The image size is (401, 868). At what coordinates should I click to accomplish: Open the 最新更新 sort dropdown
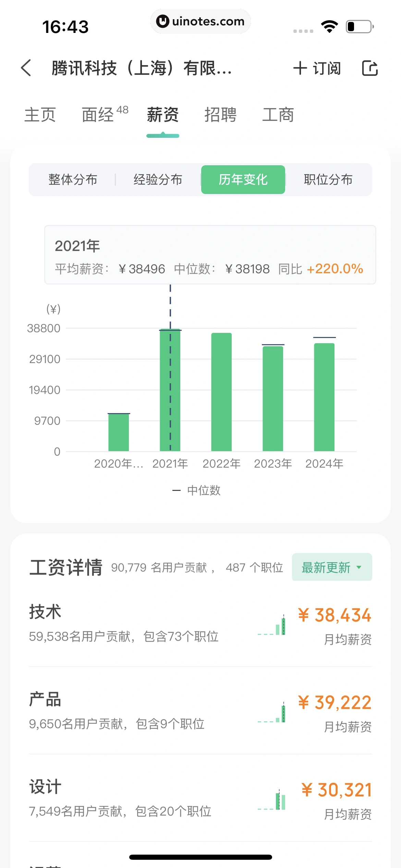(x=332, y=567)
